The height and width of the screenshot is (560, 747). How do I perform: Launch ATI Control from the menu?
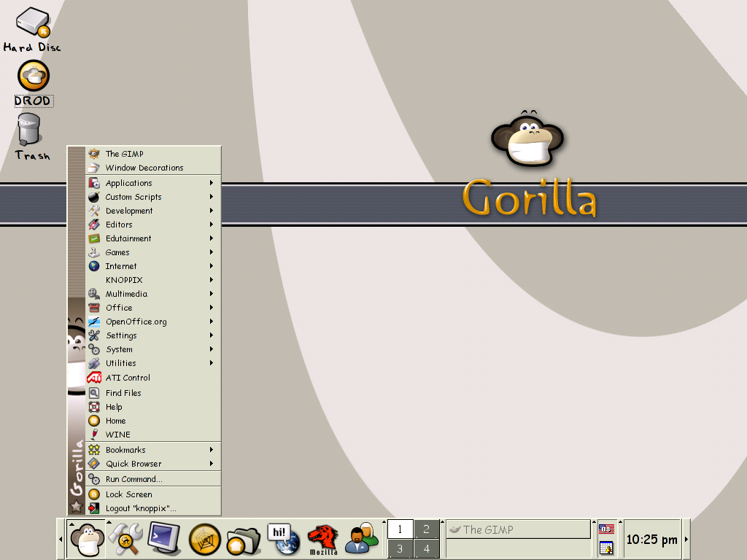pos(153,378)
